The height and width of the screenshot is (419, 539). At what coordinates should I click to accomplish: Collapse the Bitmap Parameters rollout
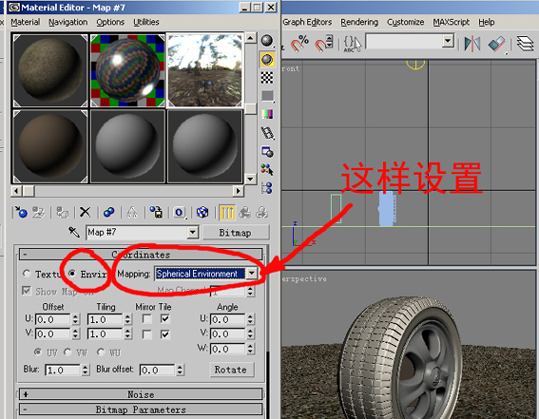pyautogui.click(x=141, y=409)
